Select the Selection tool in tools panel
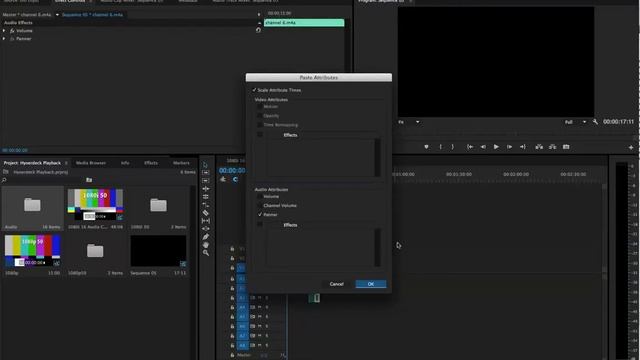 pos(206,165)
